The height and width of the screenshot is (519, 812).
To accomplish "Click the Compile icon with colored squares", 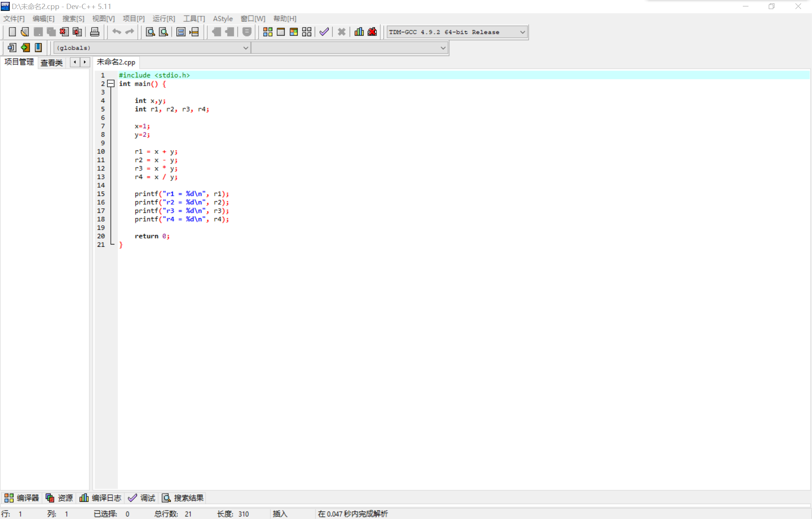I will 268,32.
